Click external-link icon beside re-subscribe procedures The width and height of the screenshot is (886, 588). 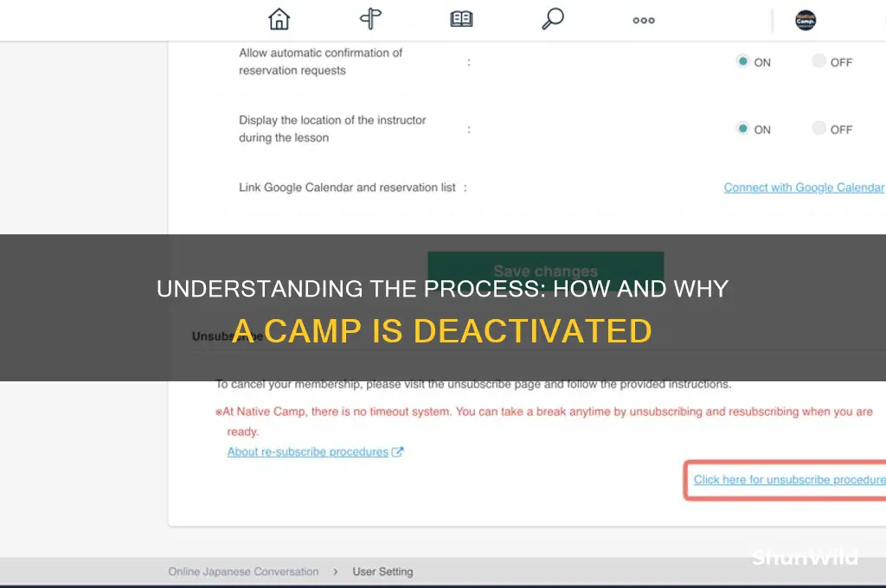398,452
